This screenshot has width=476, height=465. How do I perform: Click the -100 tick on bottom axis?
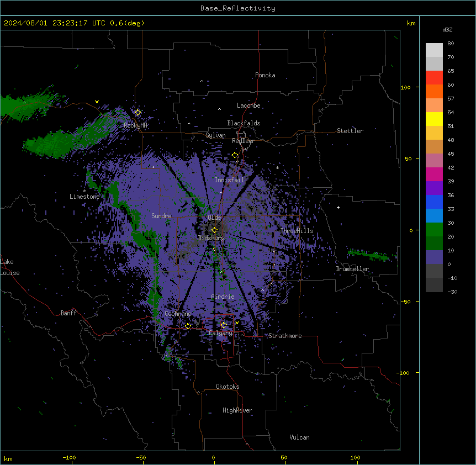tap(70, 457)
